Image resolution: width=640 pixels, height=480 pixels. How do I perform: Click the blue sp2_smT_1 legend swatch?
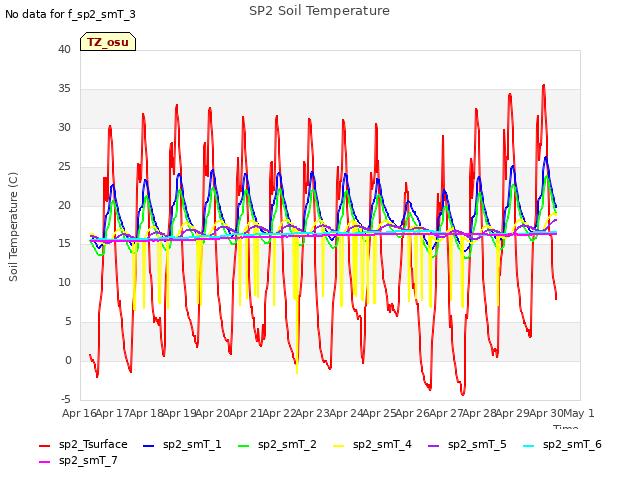point(149,446)
